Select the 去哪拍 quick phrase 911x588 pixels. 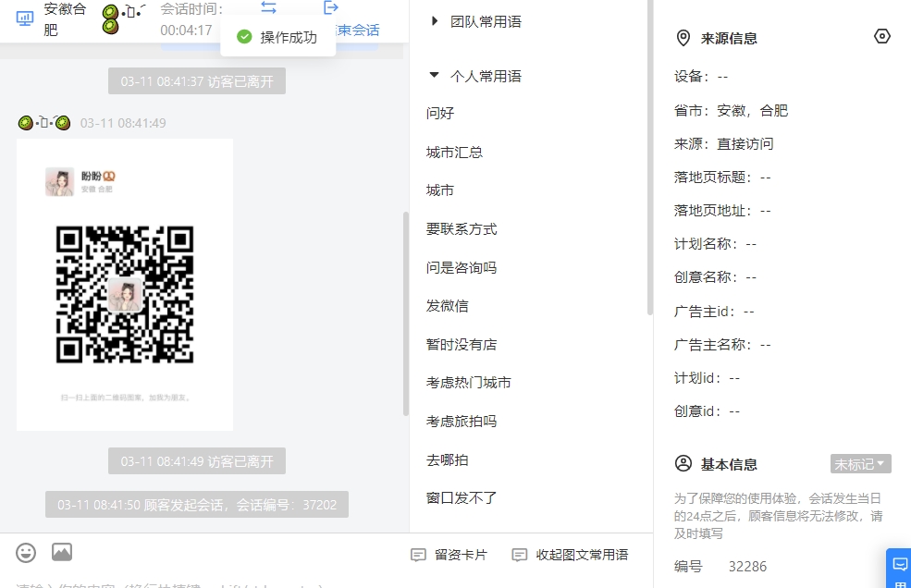tap(447, 460)
